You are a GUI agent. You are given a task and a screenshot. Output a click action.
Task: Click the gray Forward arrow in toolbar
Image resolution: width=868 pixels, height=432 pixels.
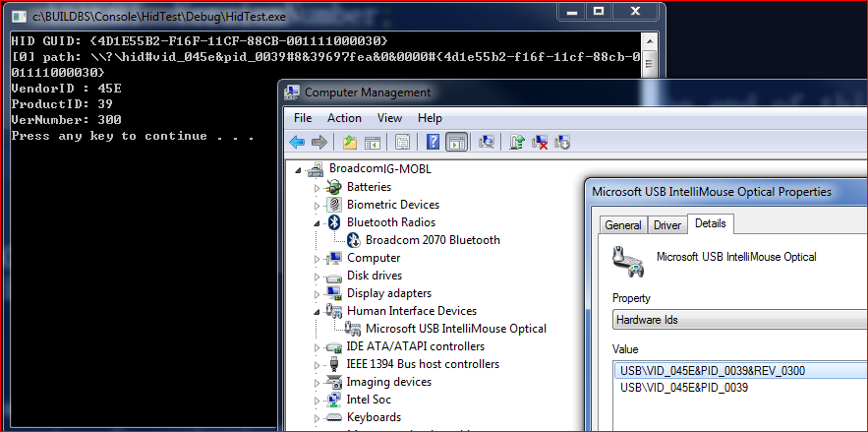pyautogui.click(x=319, y=143)
